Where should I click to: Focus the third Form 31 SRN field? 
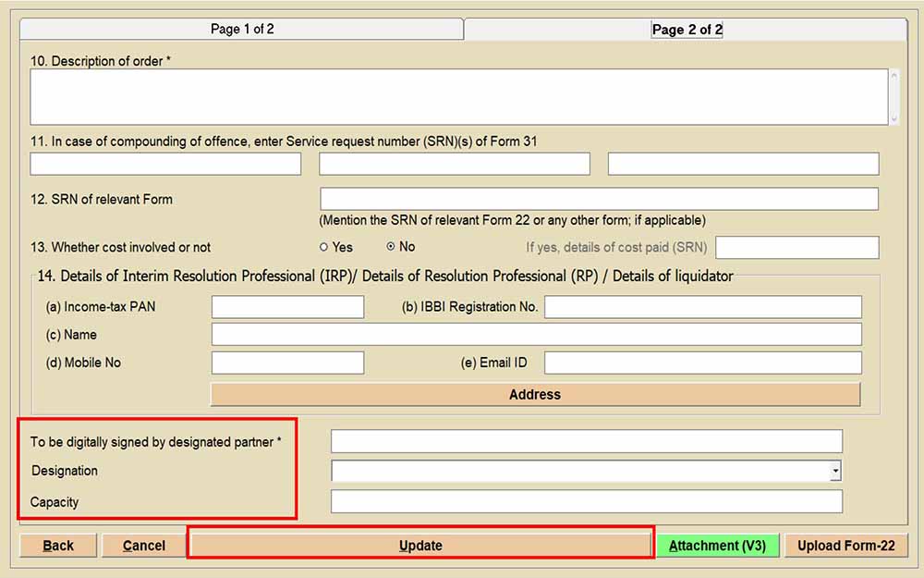[743, 165]
